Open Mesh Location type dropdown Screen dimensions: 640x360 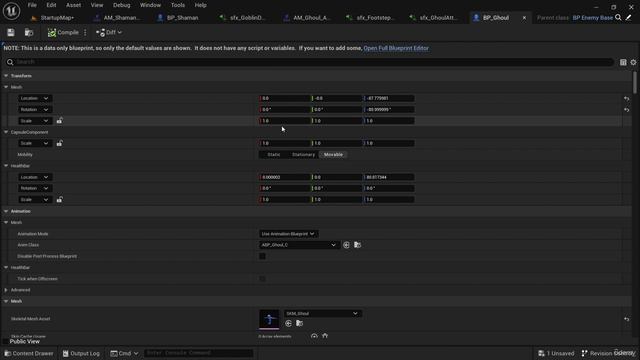pyautogui.click(x=35, y=98)
